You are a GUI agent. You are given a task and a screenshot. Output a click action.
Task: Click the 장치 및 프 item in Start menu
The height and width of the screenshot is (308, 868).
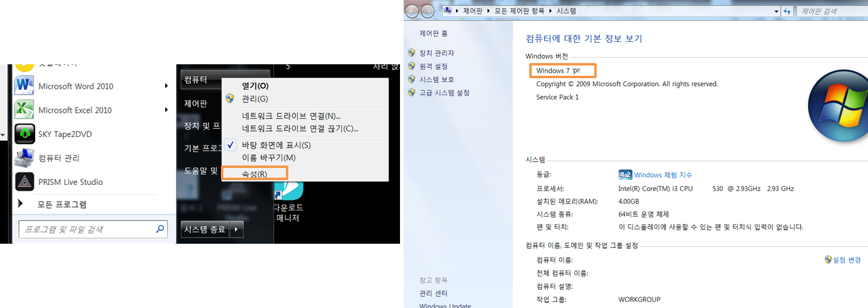coord(202,126)
